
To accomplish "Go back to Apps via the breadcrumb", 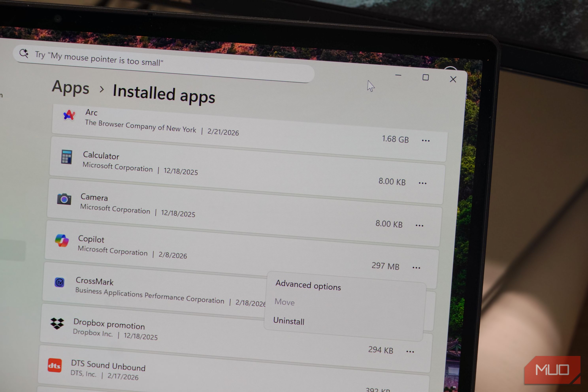I will click(x=71, y=88).
